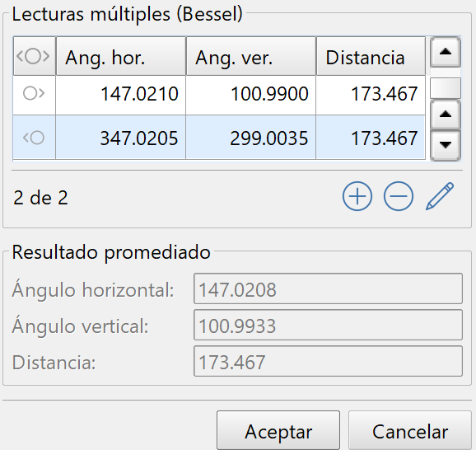Click the Ángulo vertical result field
The width and height of the screenshot is (476, 450).
click(x=328, y=325)
